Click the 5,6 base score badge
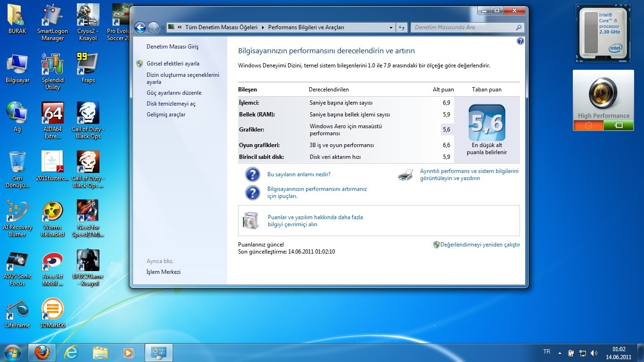 [x=487, y=123]
